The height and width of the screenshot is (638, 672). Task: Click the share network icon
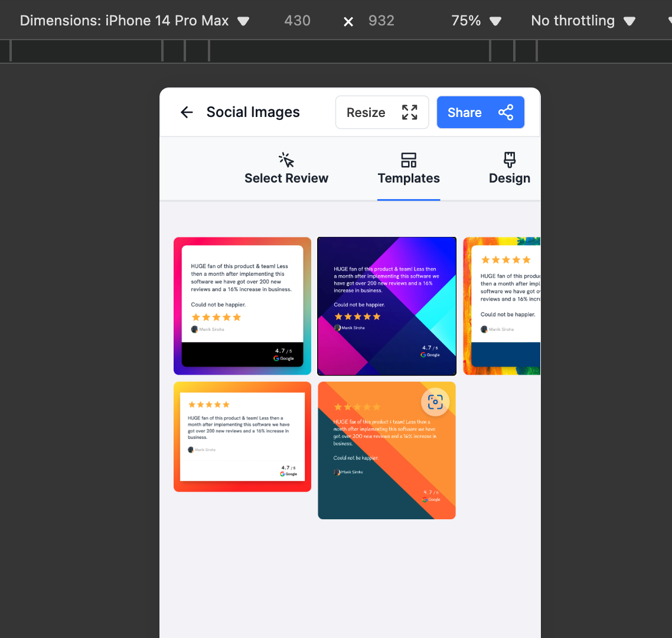505,112
